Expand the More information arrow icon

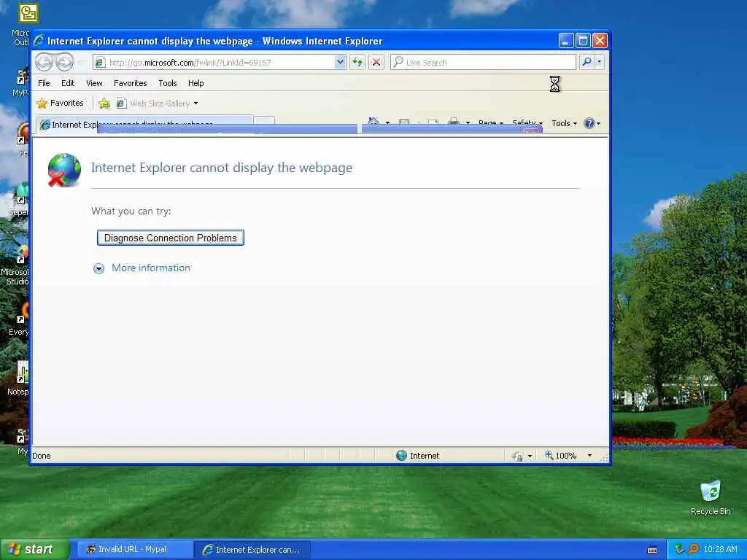pos(98,268)
